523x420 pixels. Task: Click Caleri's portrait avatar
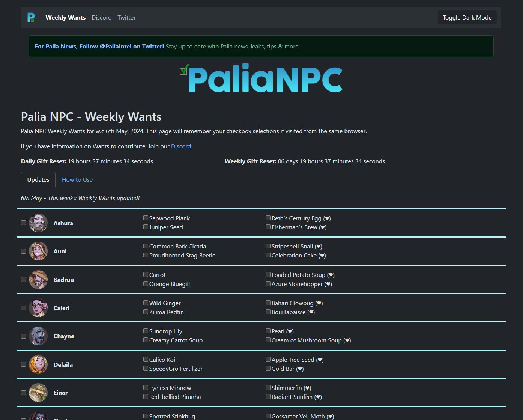pos(38,308)
